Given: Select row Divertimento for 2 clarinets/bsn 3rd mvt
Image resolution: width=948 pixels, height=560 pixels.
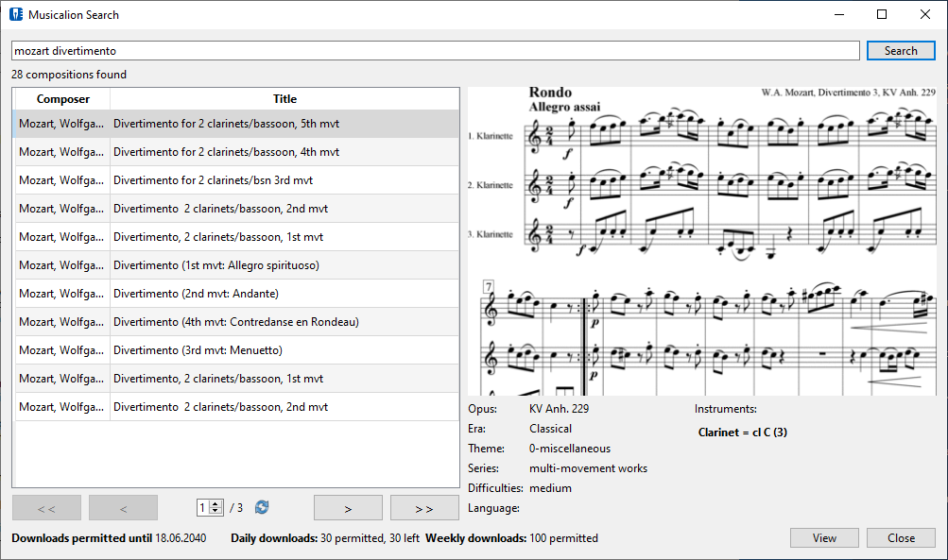Looking at the screenshot, I should tap(237, 180).
